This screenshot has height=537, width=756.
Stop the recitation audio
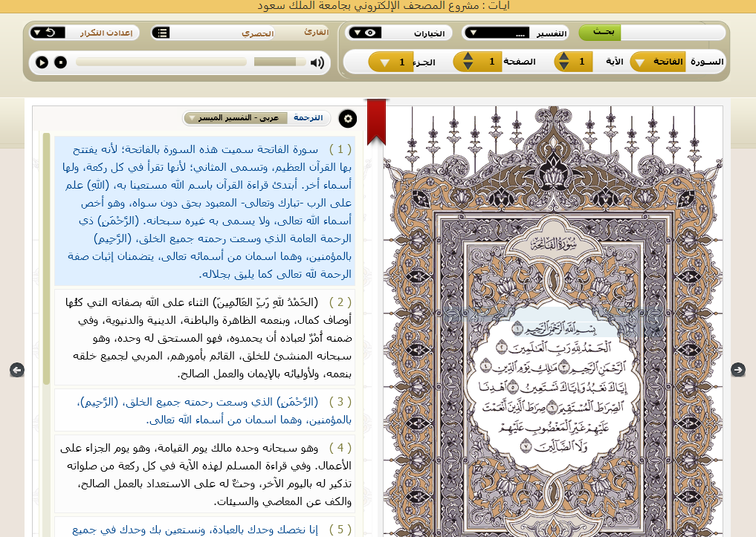coord(60,62)
